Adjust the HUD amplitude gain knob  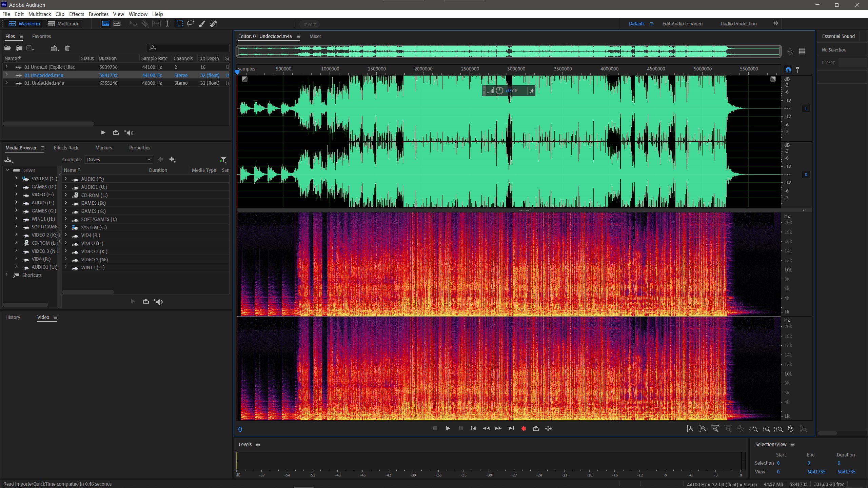point(499,91)
